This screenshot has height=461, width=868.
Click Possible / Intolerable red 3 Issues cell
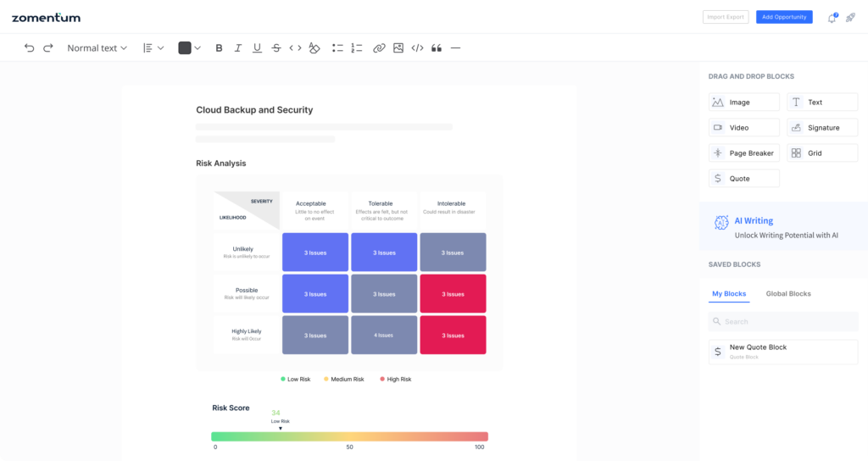click(x=453, y=294)
